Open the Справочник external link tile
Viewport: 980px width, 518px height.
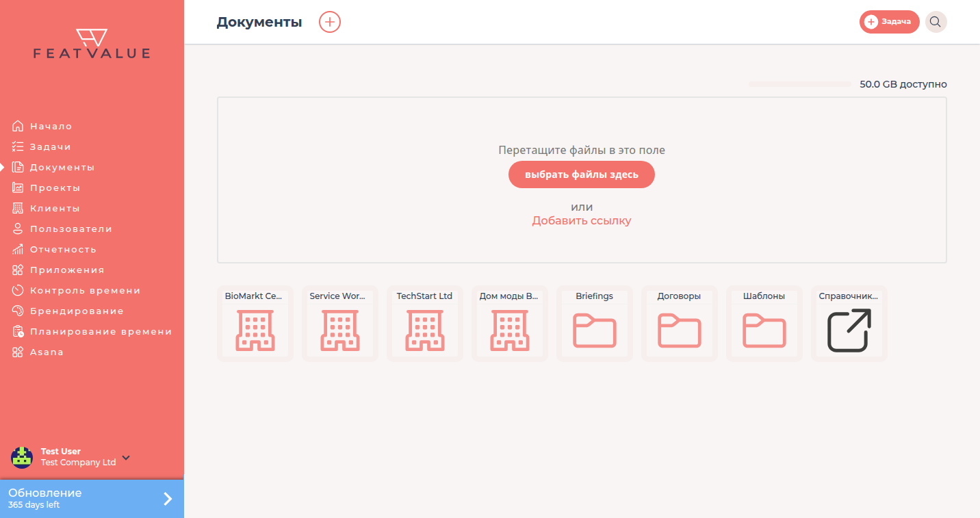(x=849, y=324)
